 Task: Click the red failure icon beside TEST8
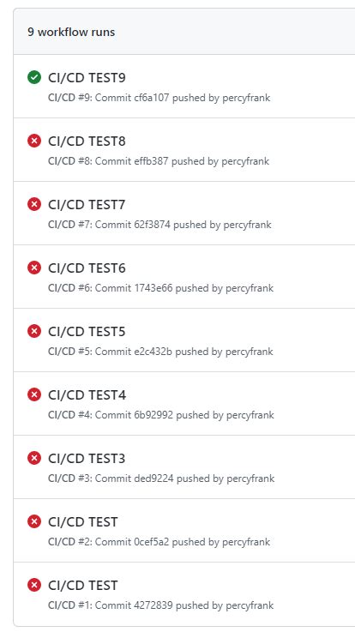click(x=34, y=141)
